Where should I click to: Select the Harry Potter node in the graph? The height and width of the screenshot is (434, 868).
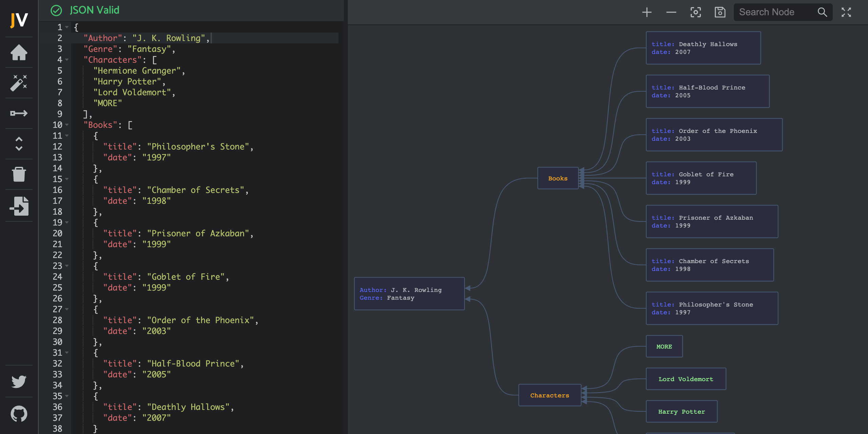point(682,411)
